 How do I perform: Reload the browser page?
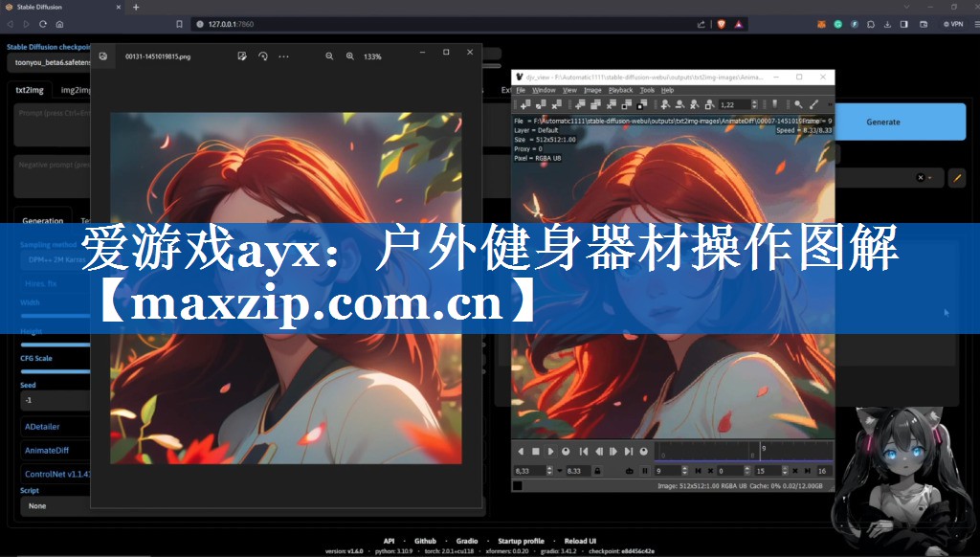click(x=42, y=24)
